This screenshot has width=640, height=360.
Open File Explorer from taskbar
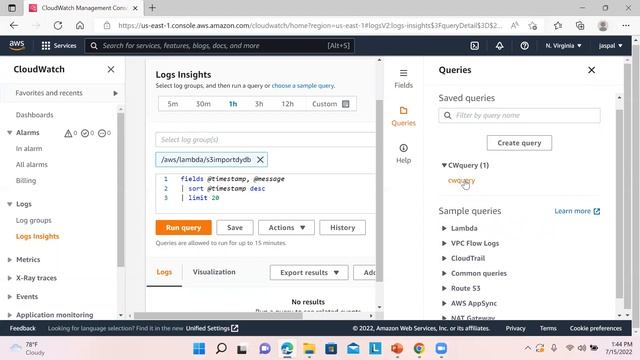tap(309, 349)
